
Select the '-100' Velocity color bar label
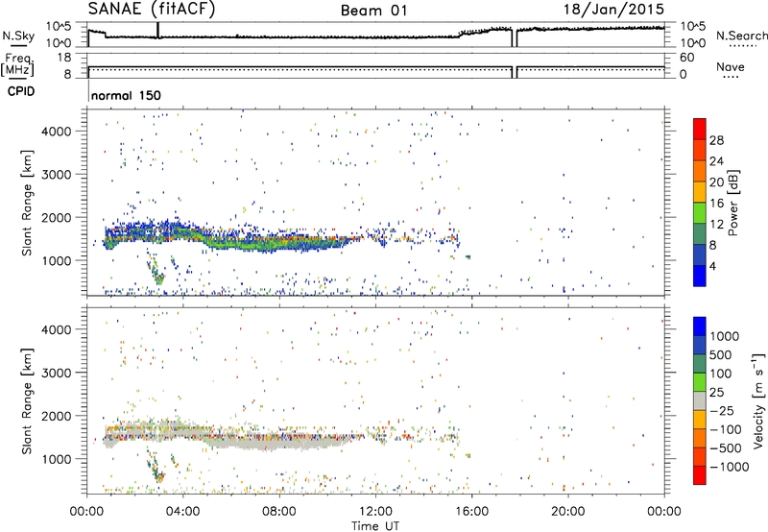tap(726, 429)
